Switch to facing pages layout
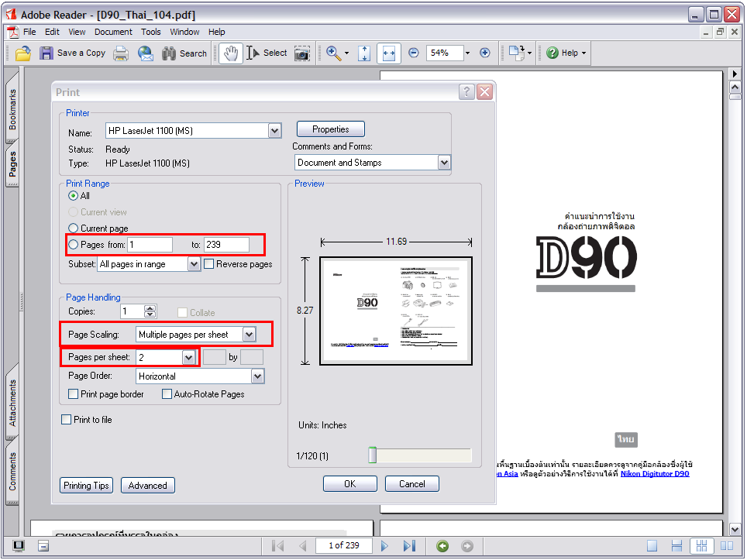The image size is (747, 560). pos(727,546)
